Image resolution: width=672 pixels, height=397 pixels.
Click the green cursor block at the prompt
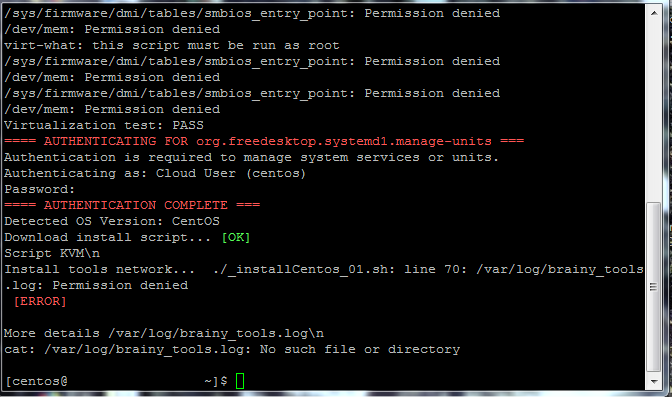tap(240, 381)
